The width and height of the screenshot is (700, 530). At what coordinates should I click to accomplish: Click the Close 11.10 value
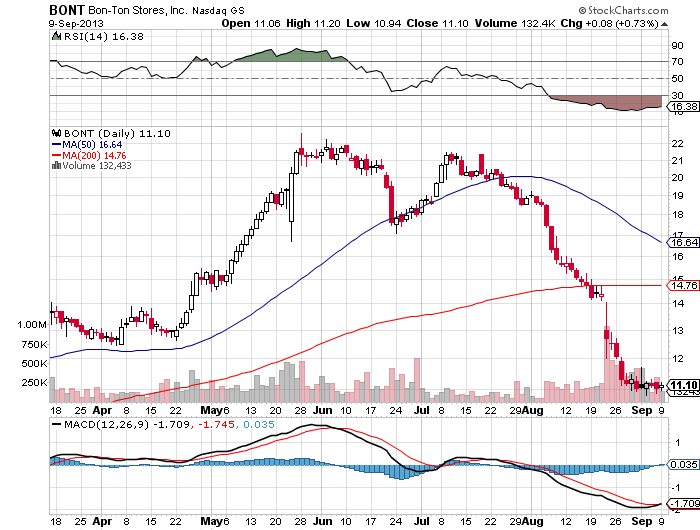[438, 23]
